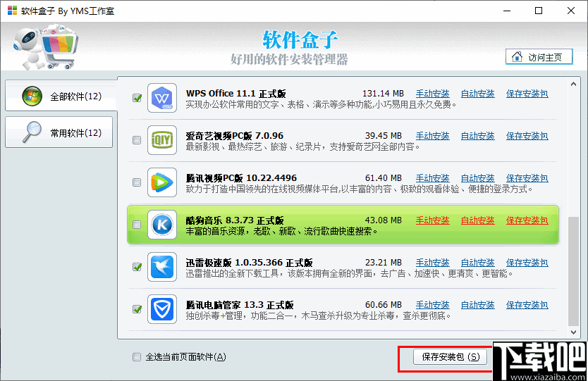This screenshot has height=381, width=588.
Task: Enable 全选当前页面软件 checkbox
Action: (x=137, y=357)
